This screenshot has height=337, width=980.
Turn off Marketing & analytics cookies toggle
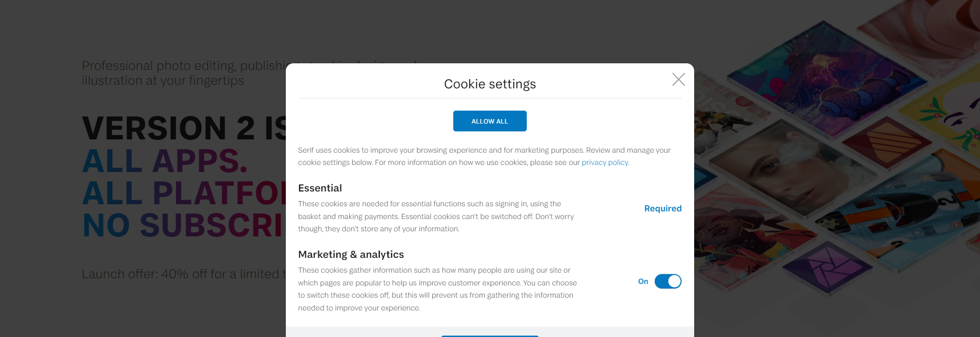pos(668,281)
